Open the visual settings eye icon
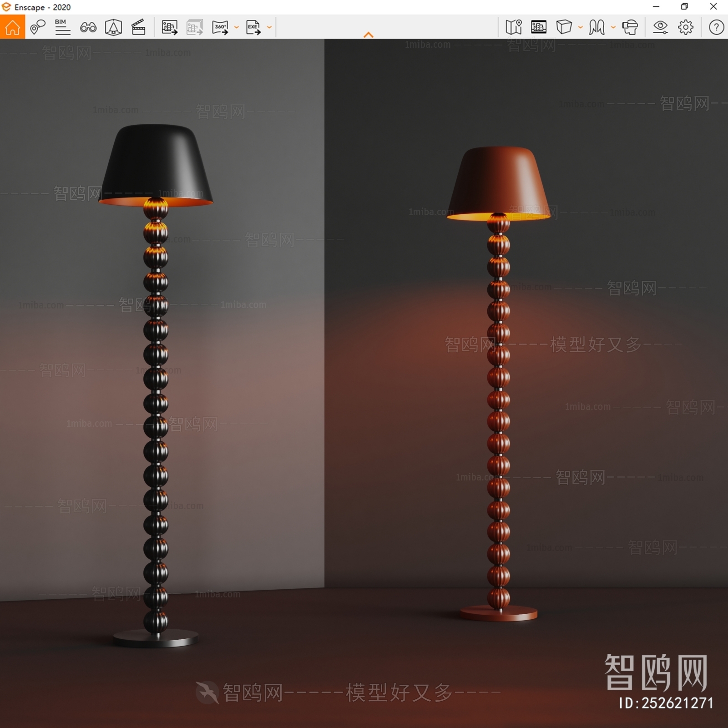728x728 pixels. [x=660, y=27]
